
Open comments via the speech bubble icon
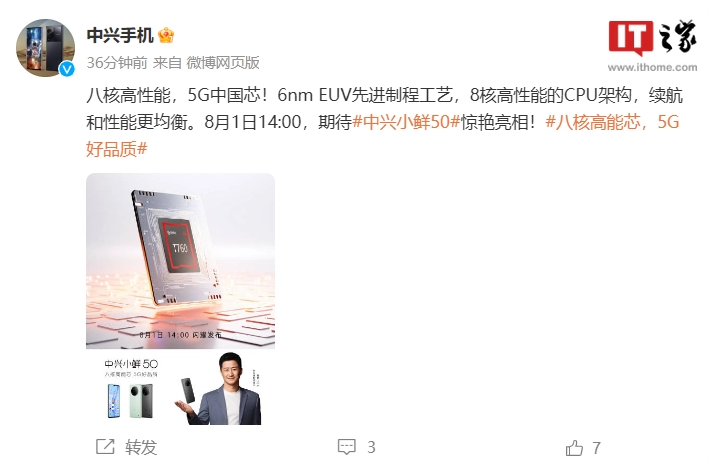[x=346, y=447]
